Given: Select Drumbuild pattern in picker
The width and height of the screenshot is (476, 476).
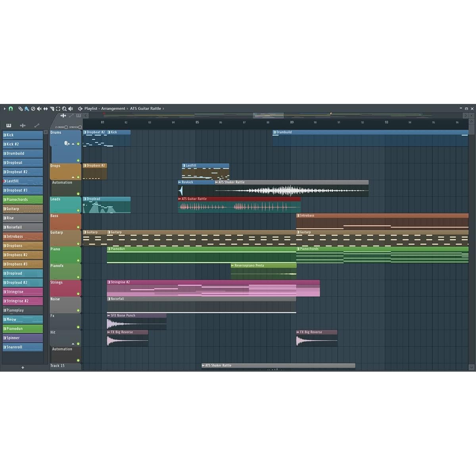Looking at the screenshot, I should click(23, 154).
